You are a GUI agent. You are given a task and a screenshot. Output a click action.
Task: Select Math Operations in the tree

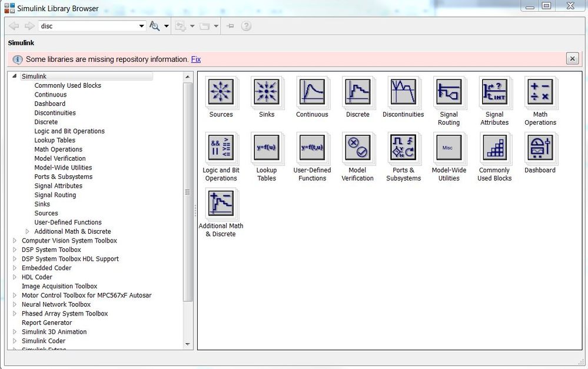coord(58,149)
